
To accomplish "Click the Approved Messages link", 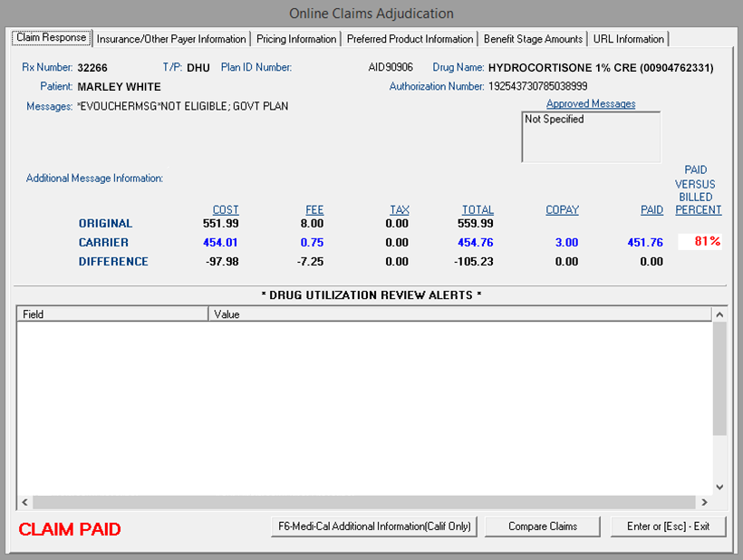I will (x=591, y=104).
